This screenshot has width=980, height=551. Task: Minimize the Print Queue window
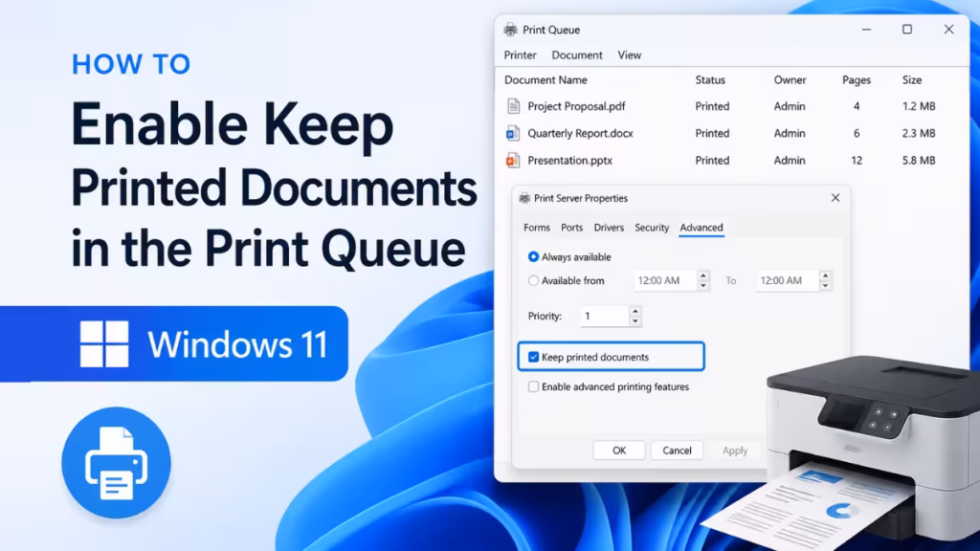[x=866, y=30]
